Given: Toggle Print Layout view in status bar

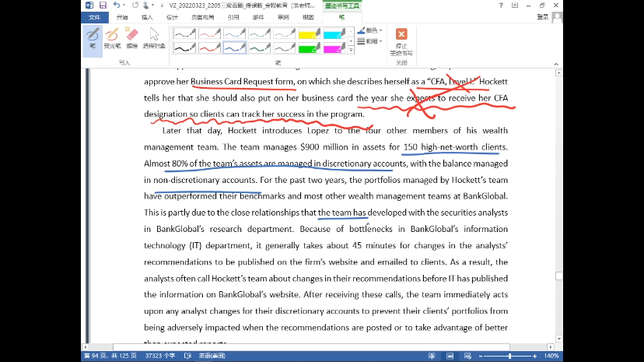Looking at the screenshot, I should point(448,356).
